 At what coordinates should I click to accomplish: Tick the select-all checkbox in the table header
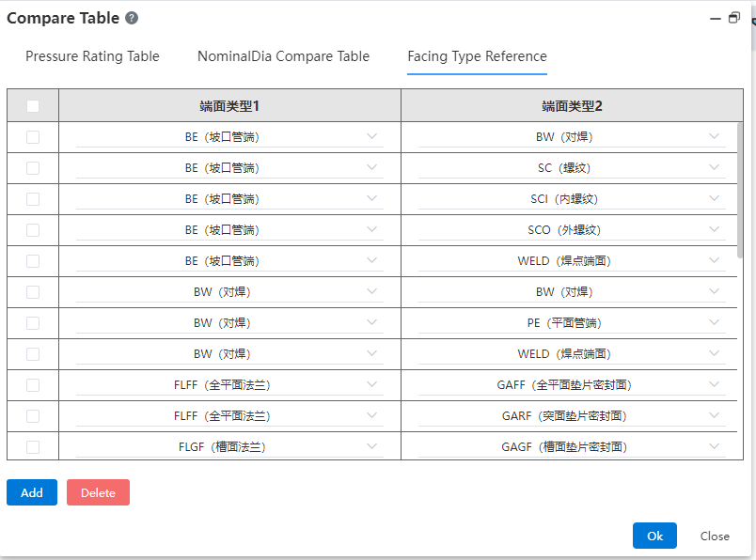(x=33, y=106)
